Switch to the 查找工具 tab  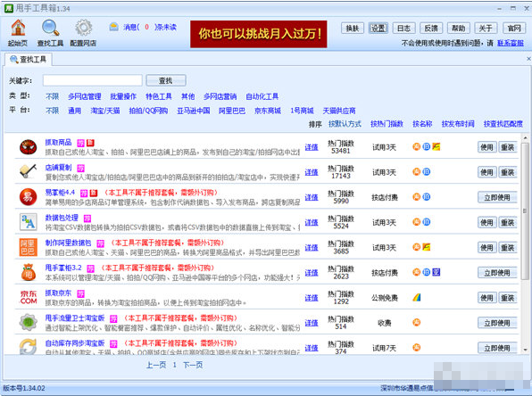(x=29, y=60)
